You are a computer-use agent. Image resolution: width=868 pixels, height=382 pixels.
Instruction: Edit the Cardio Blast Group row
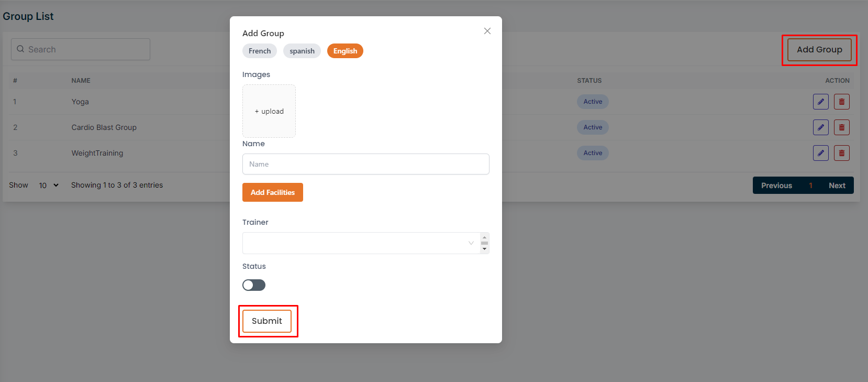coord(820,127)
